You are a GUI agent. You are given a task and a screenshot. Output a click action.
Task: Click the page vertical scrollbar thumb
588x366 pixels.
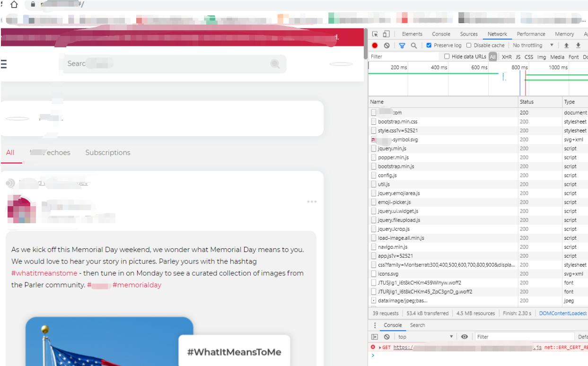366,44
